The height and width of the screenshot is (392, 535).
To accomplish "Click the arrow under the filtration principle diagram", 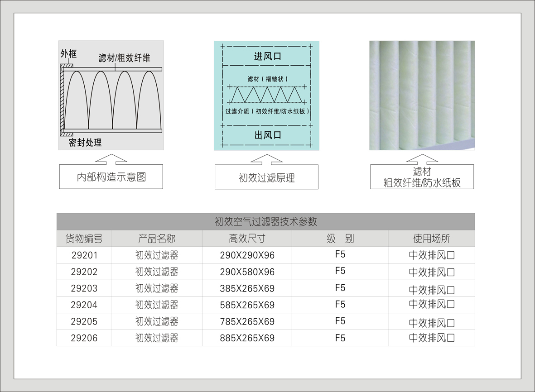I will (x=266, y=160).
